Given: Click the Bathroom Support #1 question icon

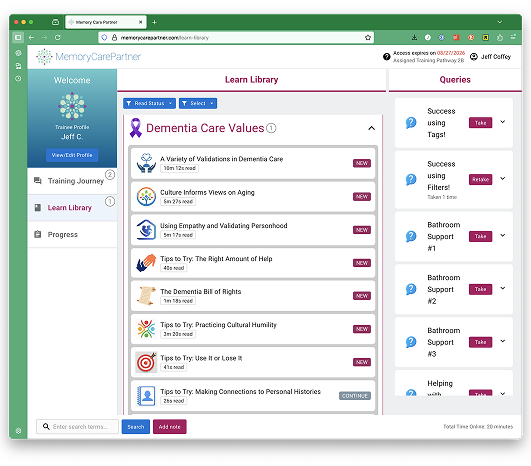Looking at the screenshot, I should (x=411, y=236).
